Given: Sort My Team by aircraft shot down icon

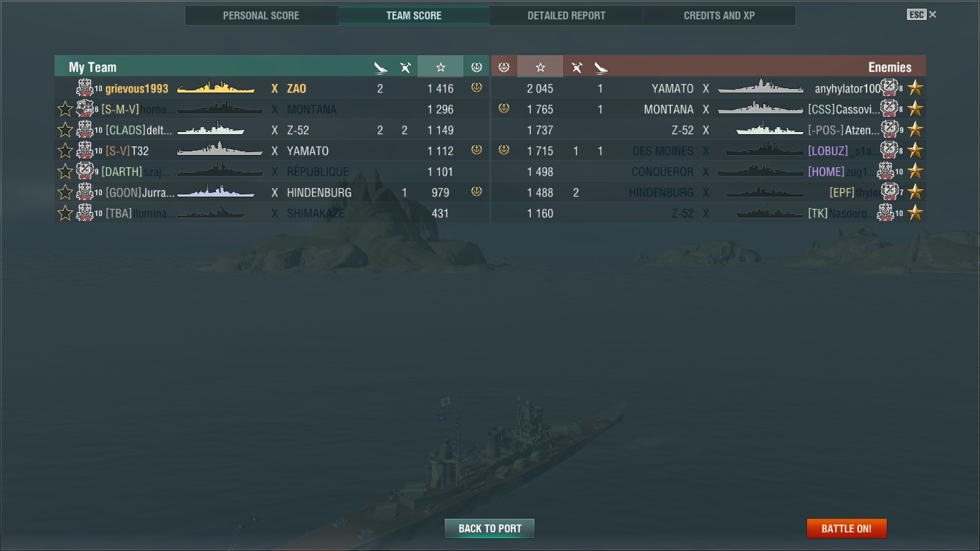Looking at the screenshot, I should 405,67.
